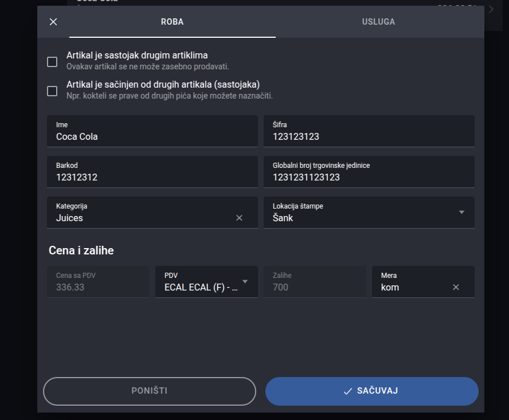Open the Lokacija štampe dropdown

pos(369,213)
